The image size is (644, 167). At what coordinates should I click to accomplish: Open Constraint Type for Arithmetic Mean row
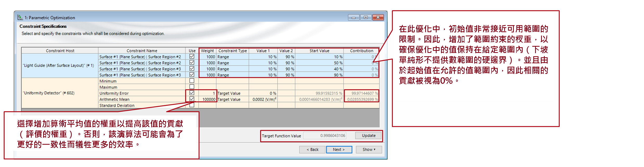tap(232, 99)
